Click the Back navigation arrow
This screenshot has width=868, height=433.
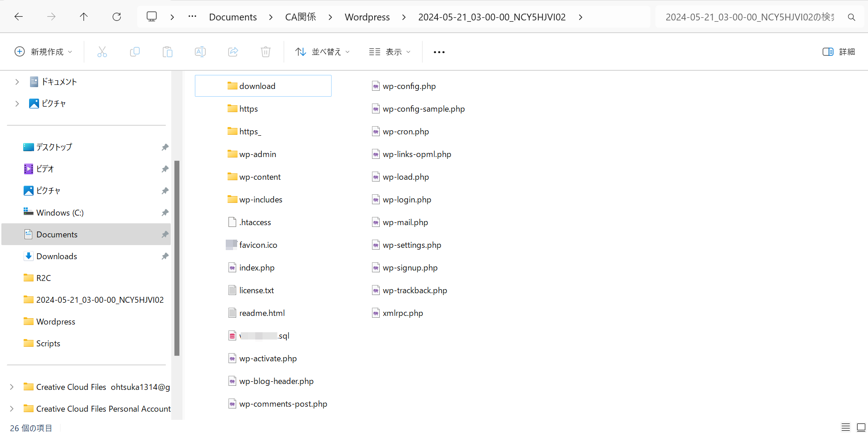pyautogui.click(x=19, y=17)
